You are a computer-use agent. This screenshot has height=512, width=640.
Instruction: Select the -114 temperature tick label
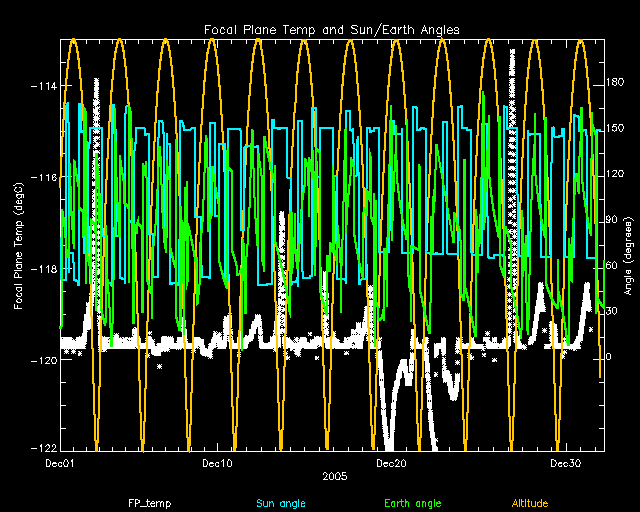[42, 86]
